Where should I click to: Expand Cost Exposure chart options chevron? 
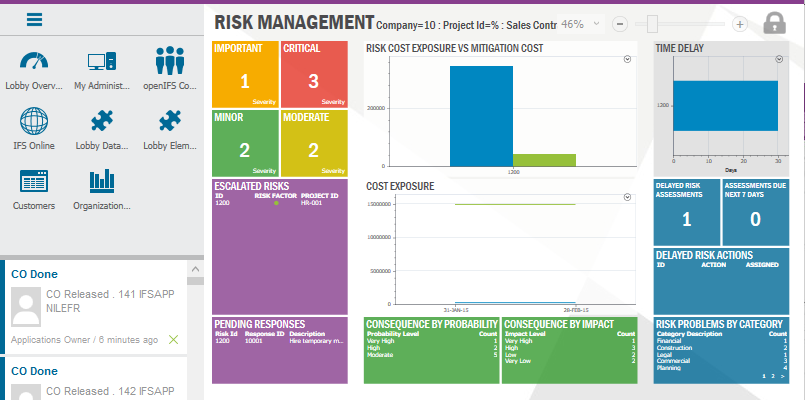coord(627,198)
